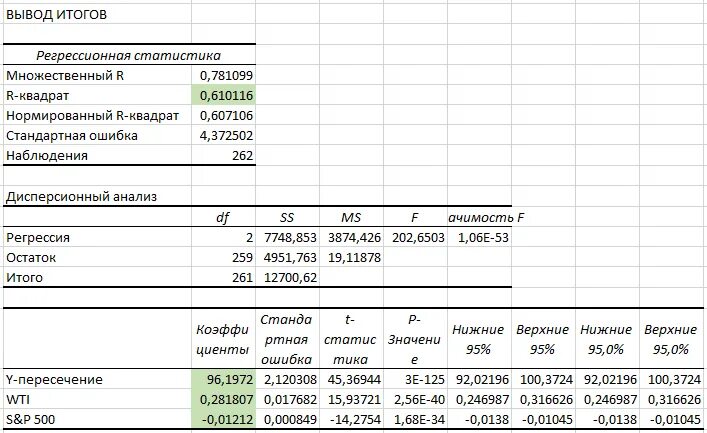Click the value 2,120308
This screenshot has width=707, height=433.
click(x=290, y=379)
